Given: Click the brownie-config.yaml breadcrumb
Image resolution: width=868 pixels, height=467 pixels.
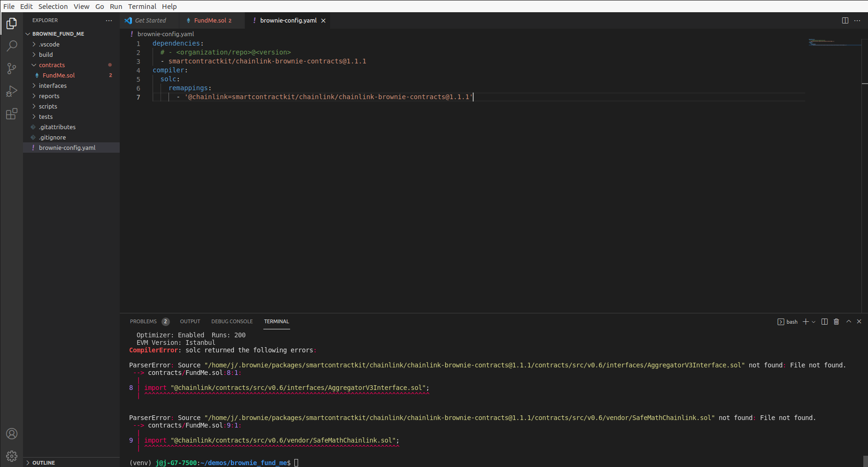Looking at the screenshot, I should [165, 34].
